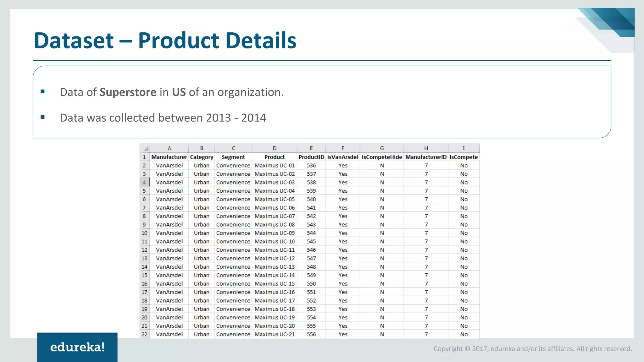Click ProductID cell 536
The width and height of the screenshot is (644, 362).
(x=311, y=165)
